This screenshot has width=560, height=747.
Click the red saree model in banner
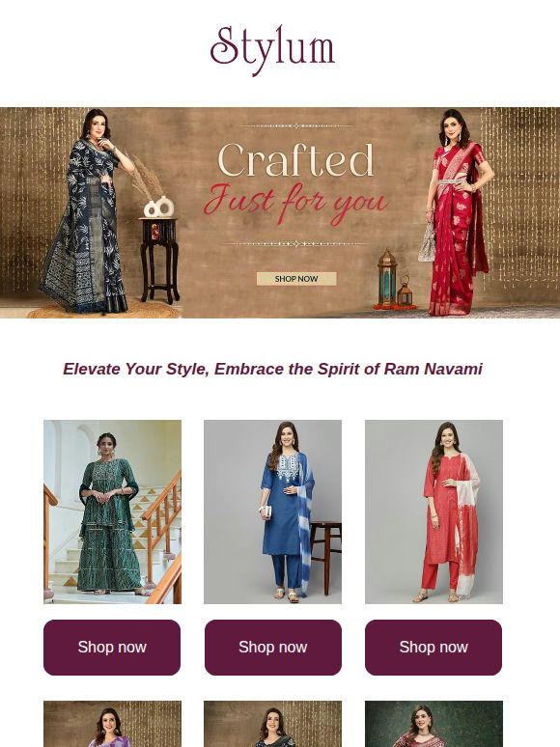(x=455, y=212)
